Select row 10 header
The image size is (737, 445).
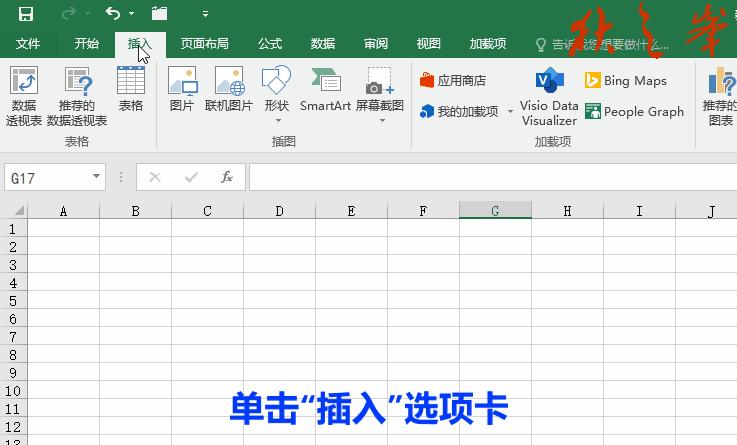tap(13, 390)
